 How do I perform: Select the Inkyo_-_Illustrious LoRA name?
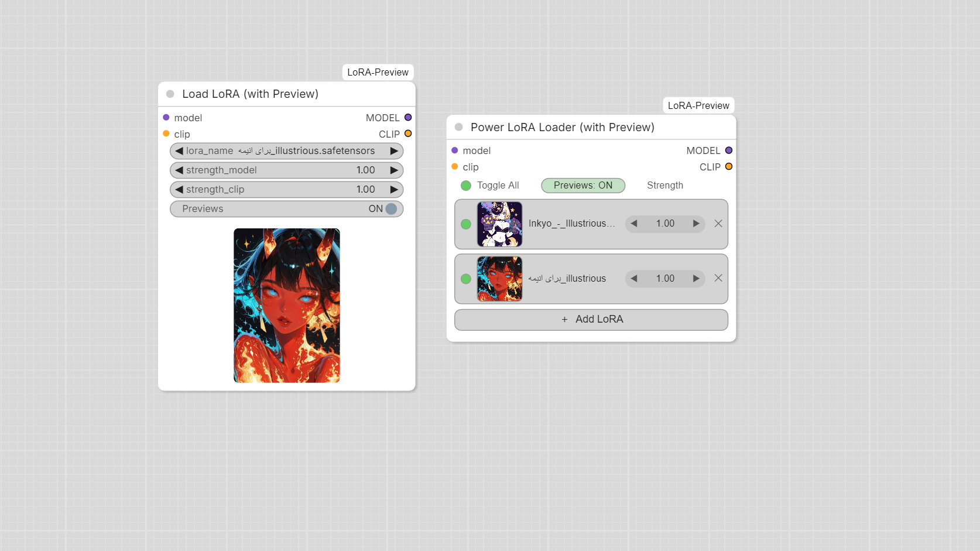tap(572, 224)
